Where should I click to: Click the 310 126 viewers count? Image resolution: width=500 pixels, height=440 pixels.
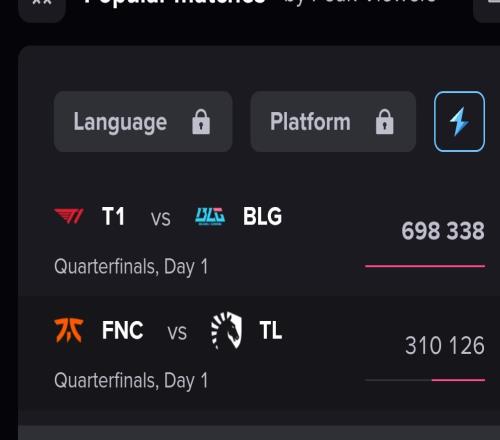point(445,345)
